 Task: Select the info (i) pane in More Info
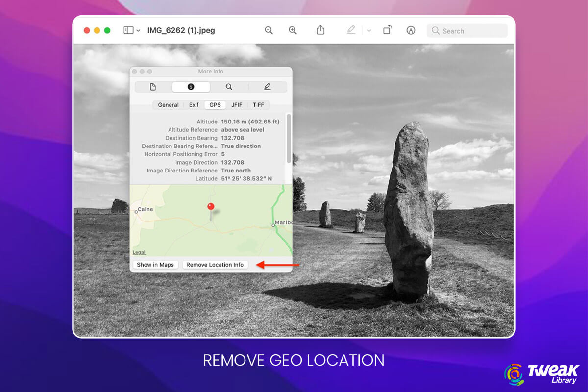[191, 86]
